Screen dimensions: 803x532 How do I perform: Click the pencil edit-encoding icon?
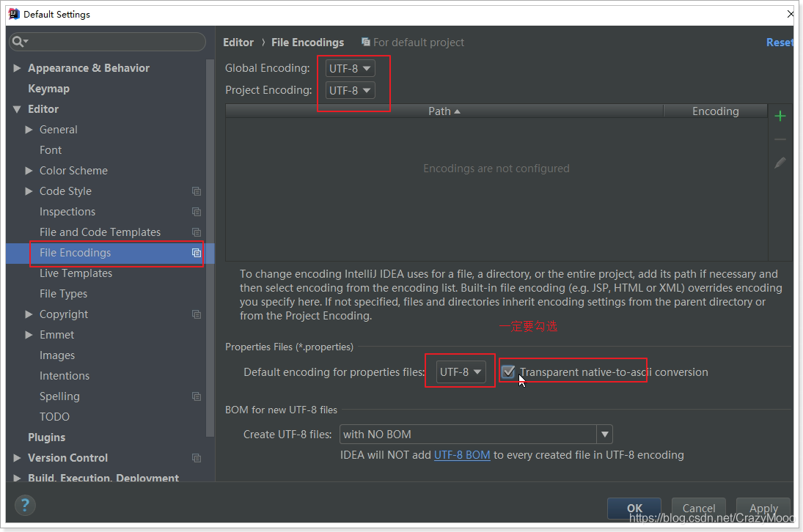[780, 163]
